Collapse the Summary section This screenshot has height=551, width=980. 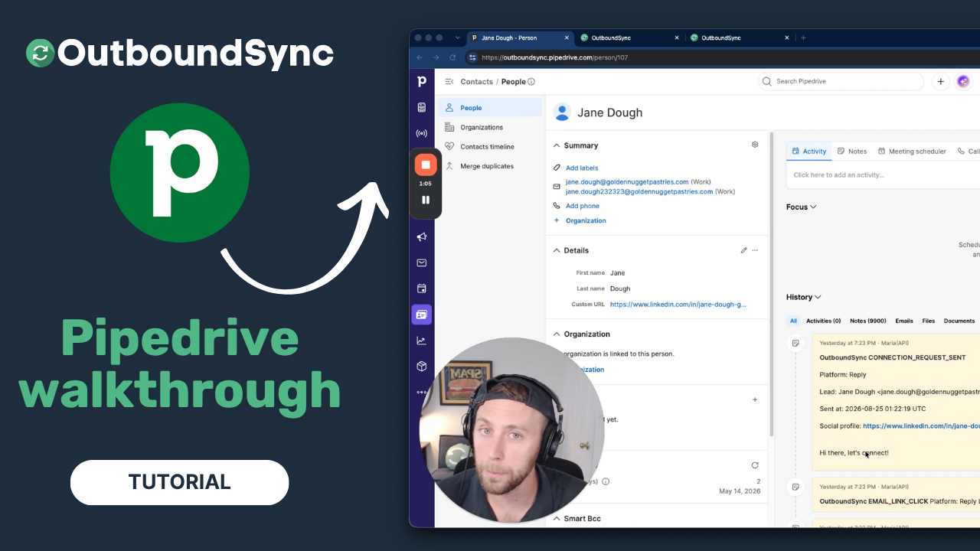557,145
